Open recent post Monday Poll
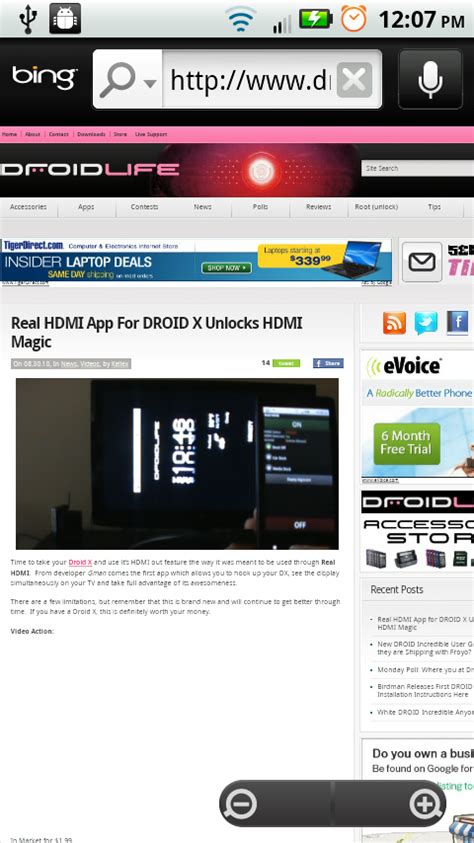Image resolution: width=474 pixels, height=843 pixels. (x=425, y=670)
